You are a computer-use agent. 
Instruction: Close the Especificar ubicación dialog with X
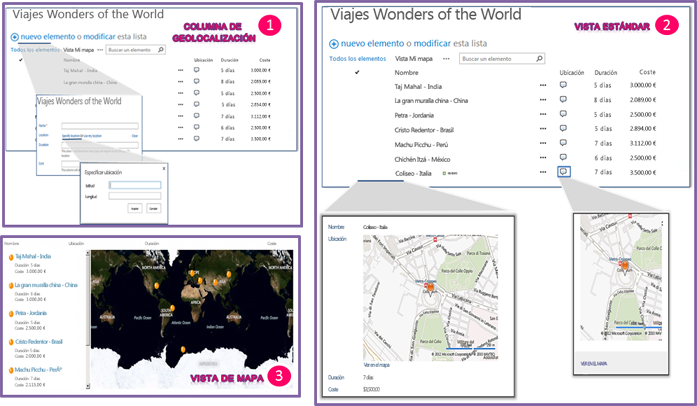[164, 169]
